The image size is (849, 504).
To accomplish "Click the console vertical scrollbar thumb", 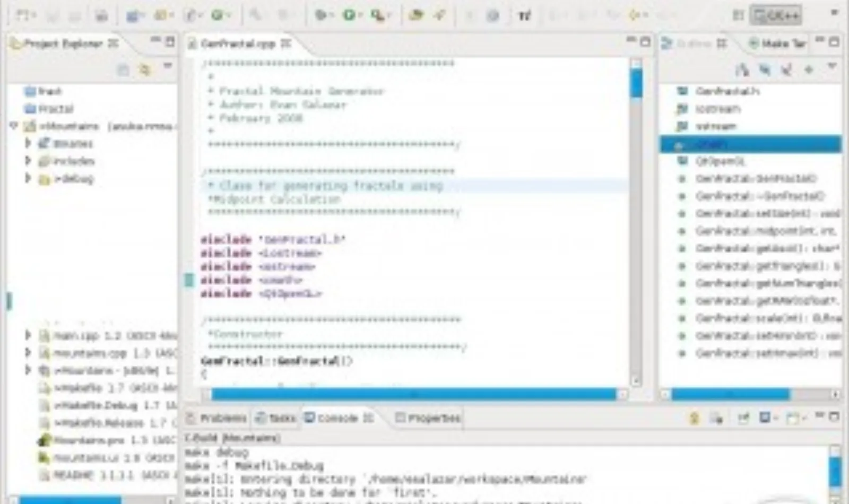I will coord(835,472).
